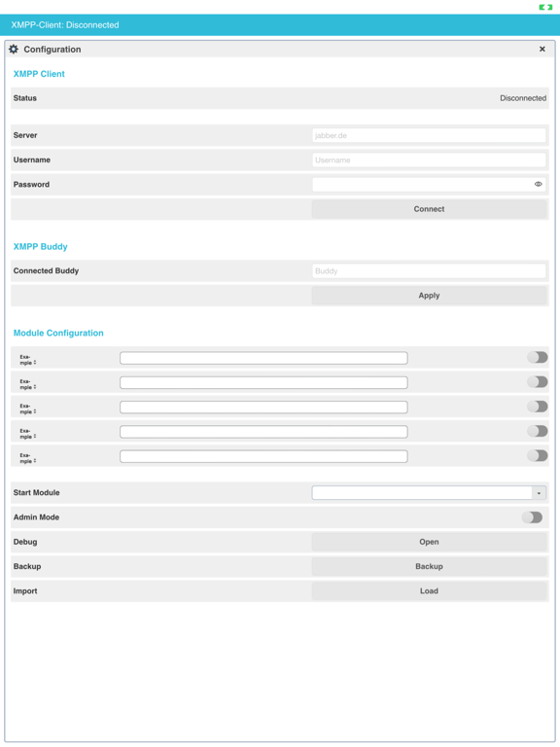Click the Module Configuration section heading
560x747 pixels.
pyautogui.click(x=58, y=333)
